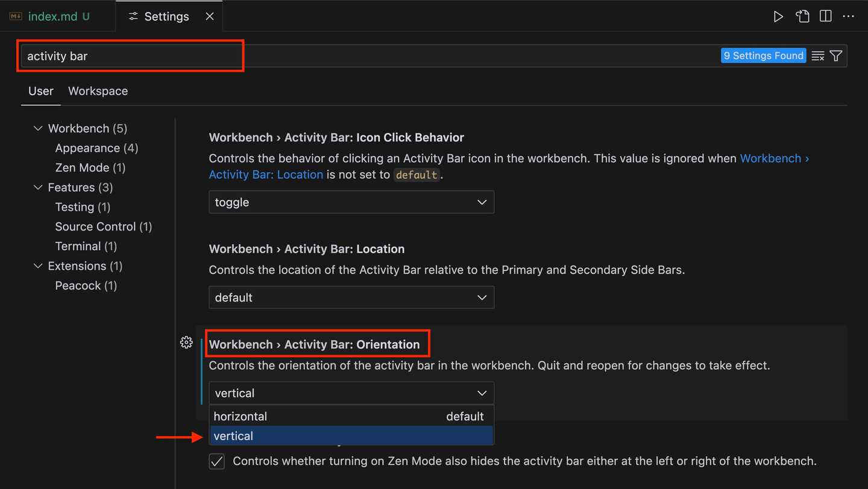Open the Activity Bar Location dropdown
Image resolution: width=868 pixels, height=489 pixels.
[351, 297]
